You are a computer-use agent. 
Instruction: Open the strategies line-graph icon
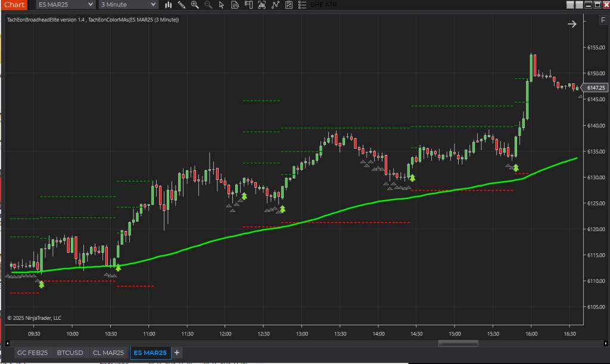coord(275,5)
